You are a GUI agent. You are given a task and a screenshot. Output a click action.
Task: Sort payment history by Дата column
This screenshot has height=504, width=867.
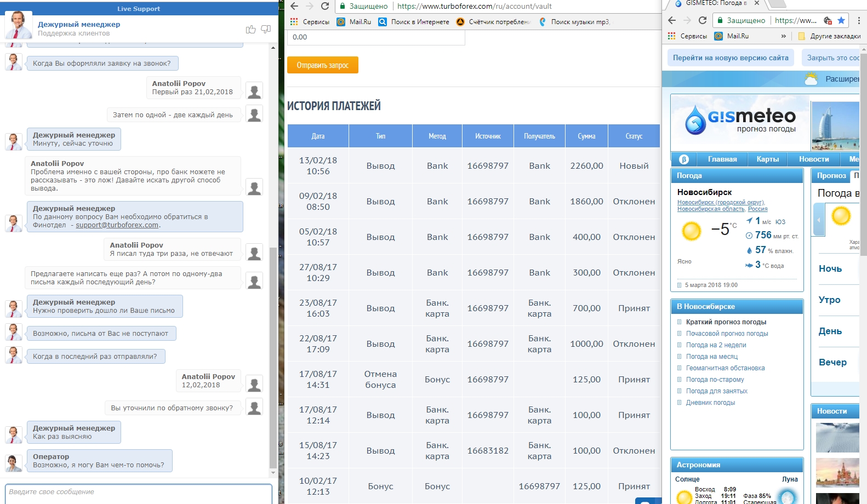coord(318,136)
